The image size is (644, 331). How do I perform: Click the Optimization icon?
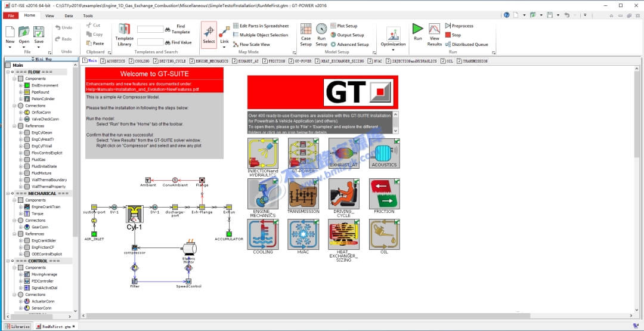point(393,33)
